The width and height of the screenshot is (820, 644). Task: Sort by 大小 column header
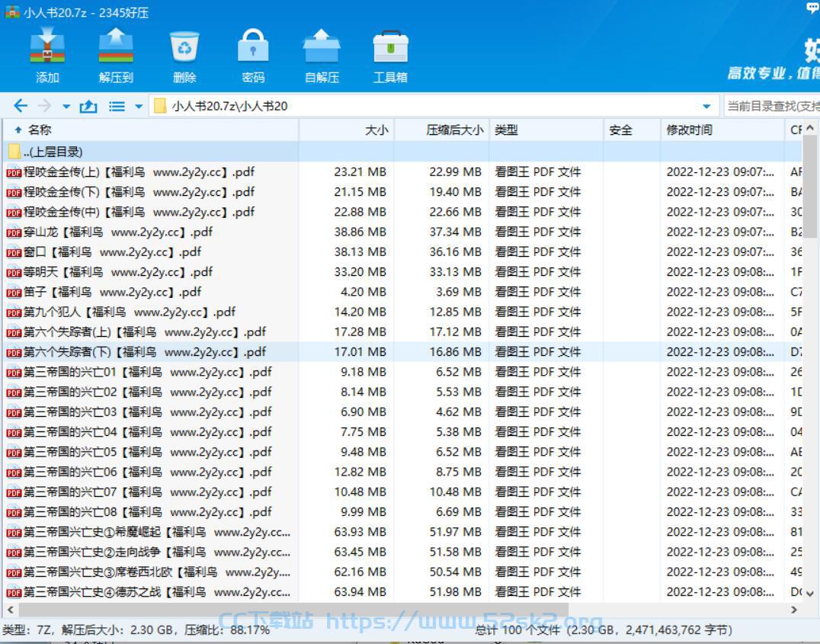pyautogui.click(x=346, y=130)
